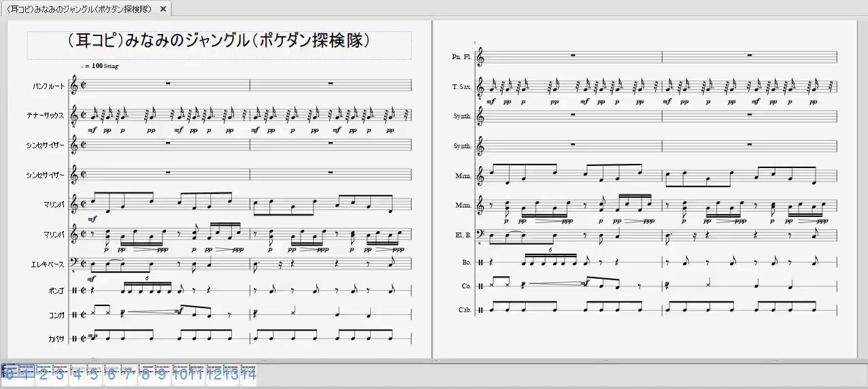Click the カバサ instrument name
Viewport: 868px width, 389px height.
pos(58,338)
